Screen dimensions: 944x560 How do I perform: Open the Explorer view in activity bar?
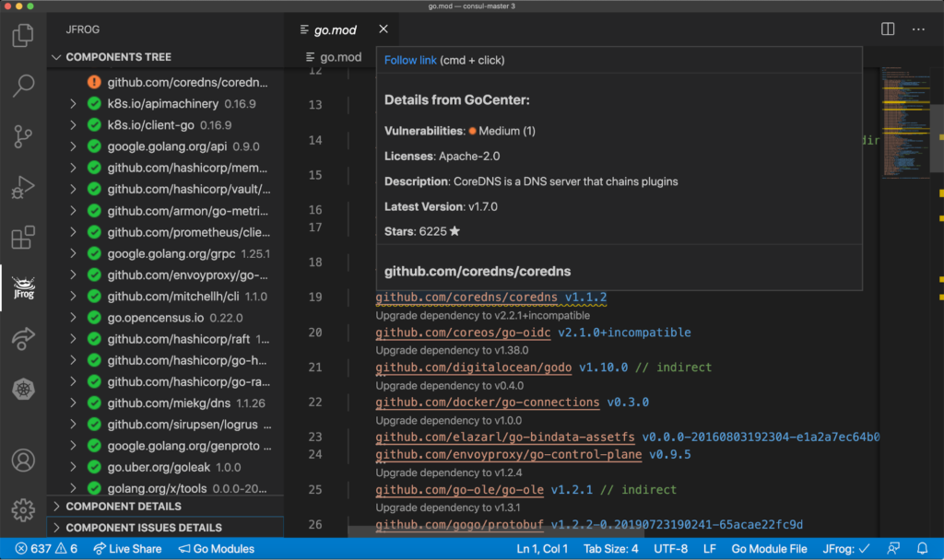pos(23,37)
